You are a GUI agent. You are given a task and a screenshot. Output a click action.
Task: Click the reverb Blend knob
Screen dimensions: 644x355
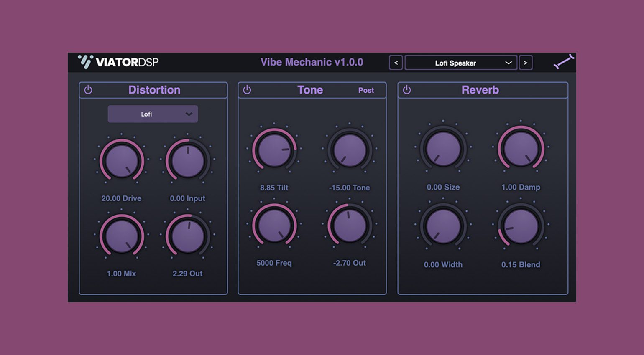(x=521, y=226)
